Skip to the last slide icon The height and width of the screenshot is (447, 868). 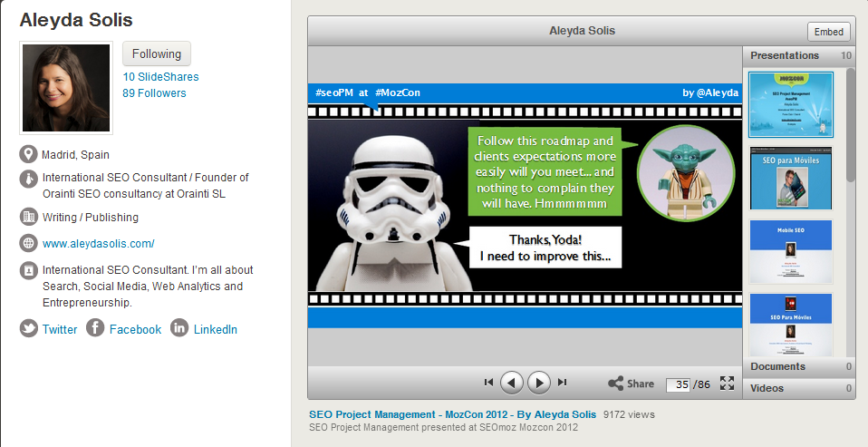coord(563,383)
